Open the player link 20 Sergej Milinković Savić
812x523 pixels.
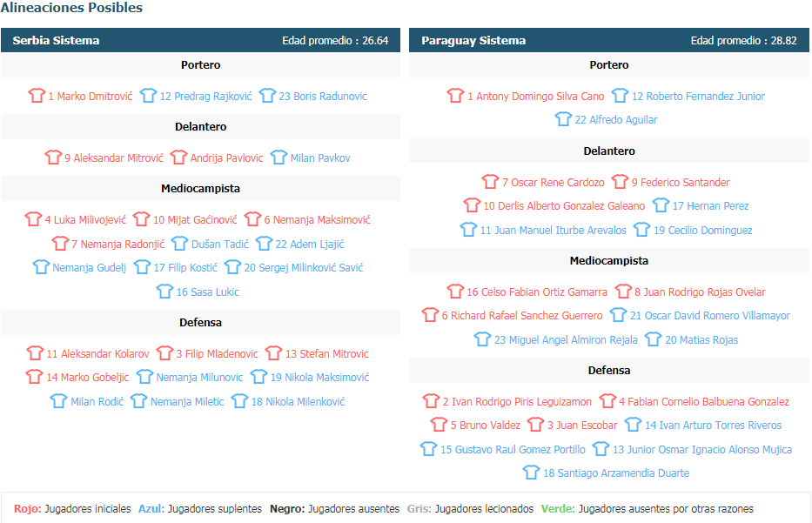pos(304,268)
